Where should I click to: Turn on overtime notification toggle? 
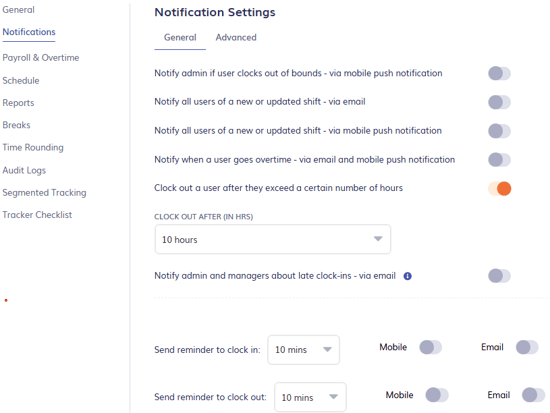click(499, 160)
